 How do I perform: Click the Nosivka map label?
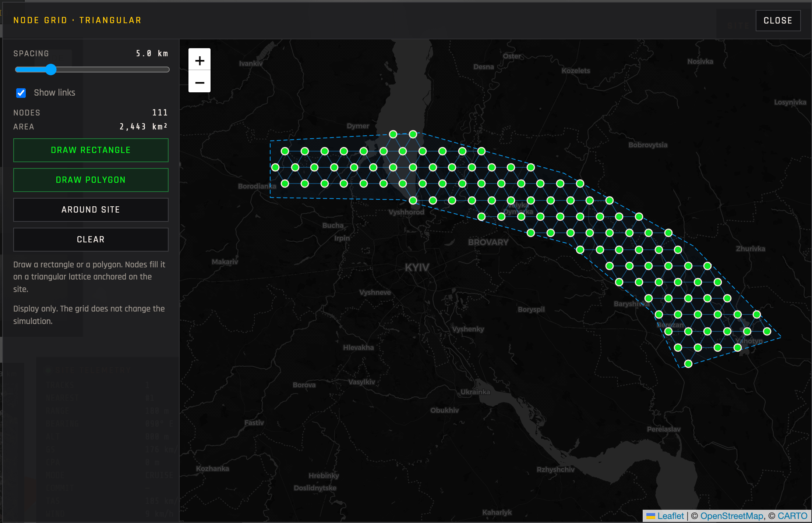point(700,61)
